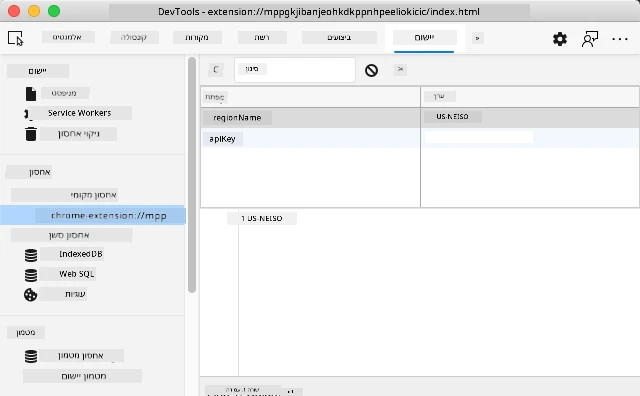Click the Web SQL database icon
The width and height of the screenshot is (640, 396).
click(31, 275)
